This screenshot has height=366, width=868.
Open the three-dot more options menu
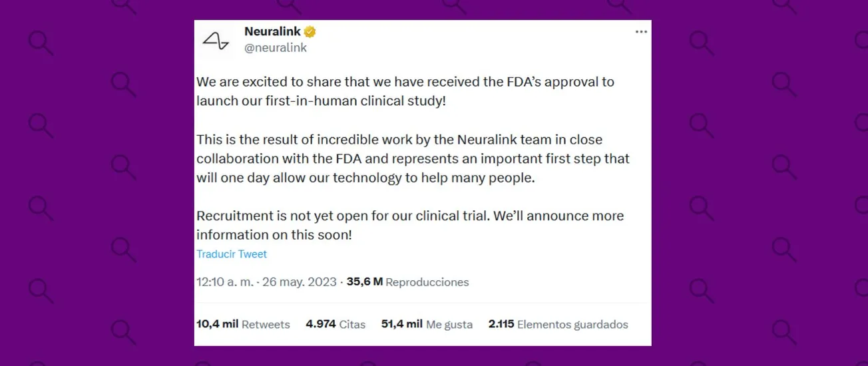[641, 32]
